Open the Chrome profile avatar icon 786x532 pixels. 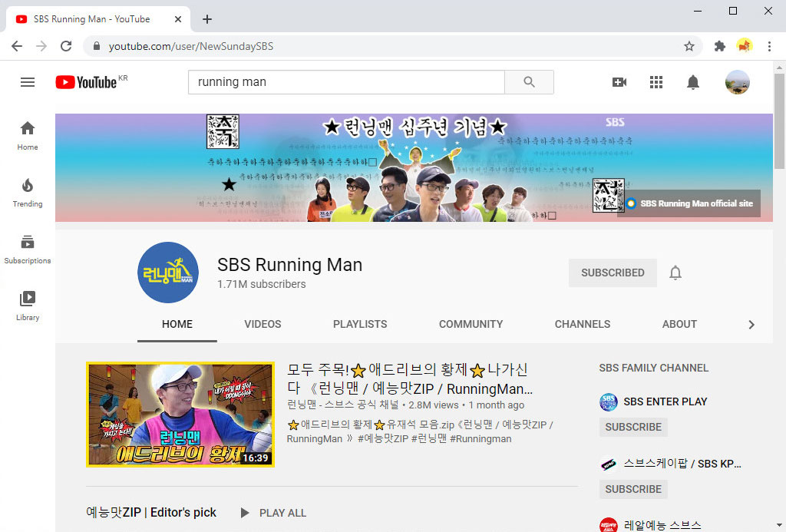coord(745,46)
